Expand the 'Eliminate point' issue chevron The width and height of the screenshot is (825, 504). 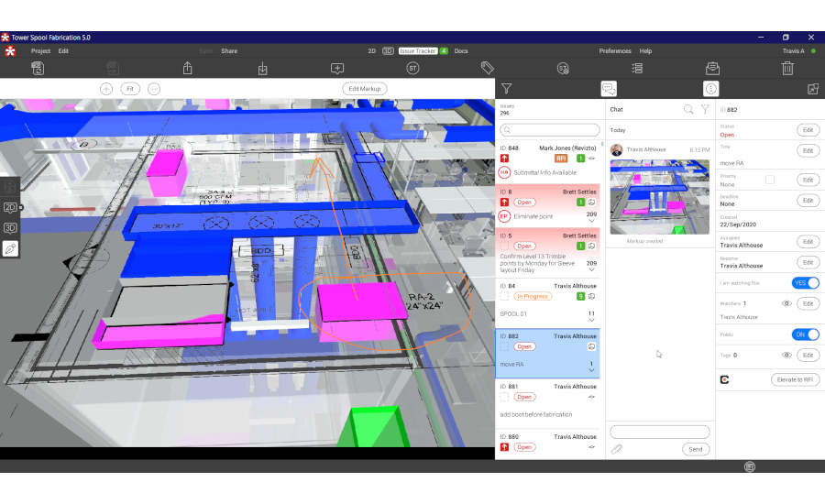coord(591,221)
